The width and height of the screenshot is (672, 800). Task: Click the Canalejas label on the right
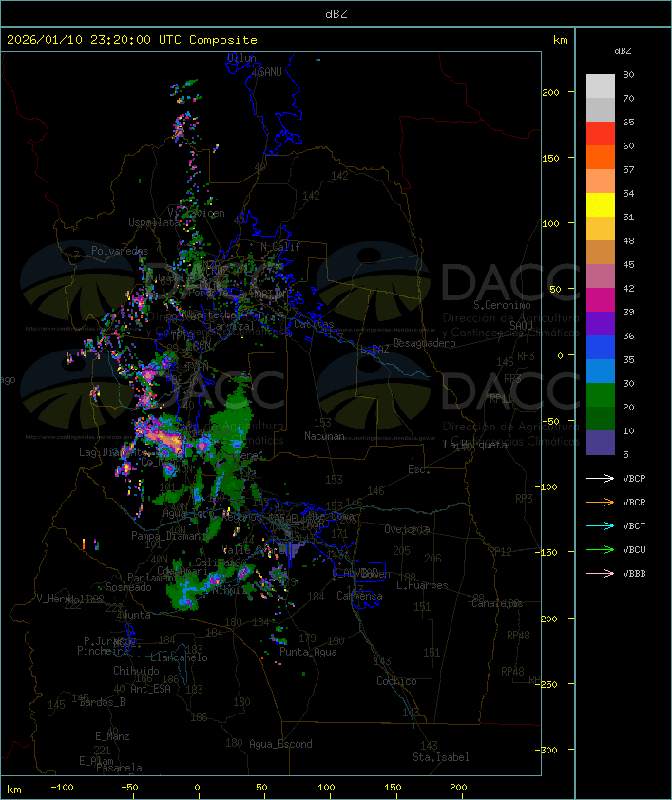497,603
